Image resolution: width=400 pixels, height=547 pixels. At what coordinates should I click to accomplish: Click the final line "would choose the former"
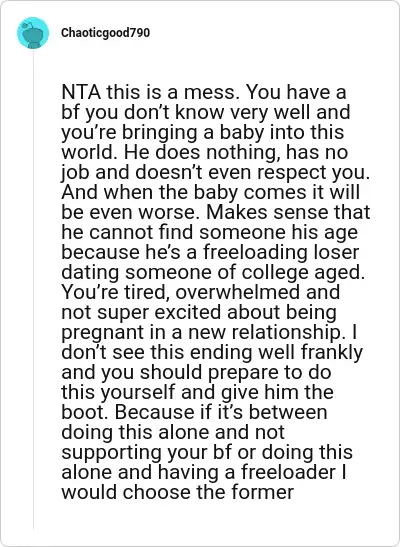tap(178, 492)
